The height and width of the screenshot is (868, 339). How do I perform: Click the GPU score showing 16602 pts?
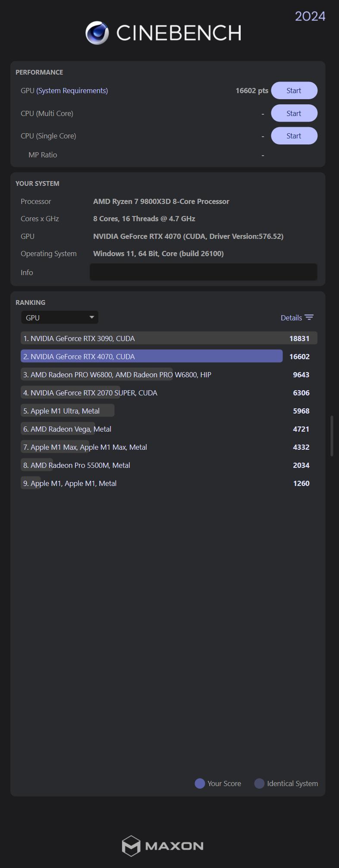(x=251, y=91)
